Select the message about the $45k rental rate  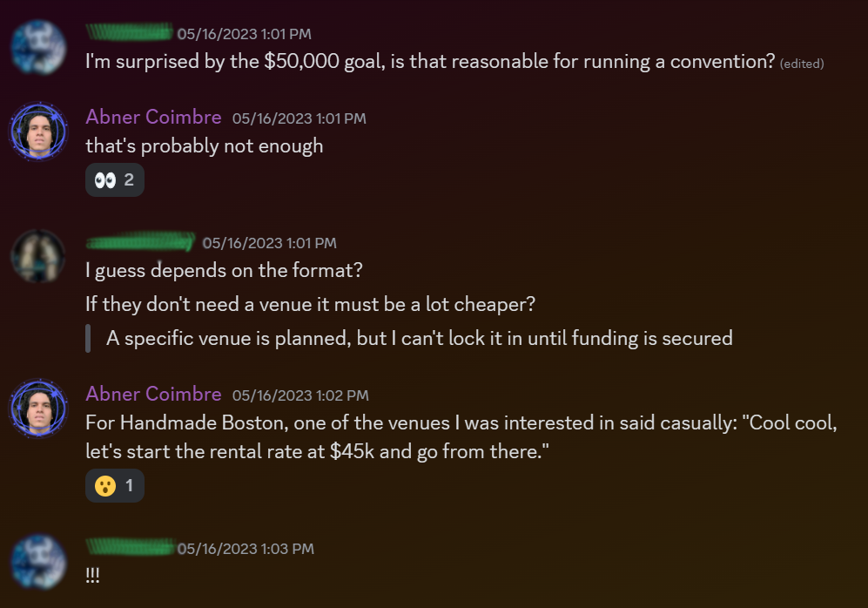pyautogui.click(x=461, y=437)
